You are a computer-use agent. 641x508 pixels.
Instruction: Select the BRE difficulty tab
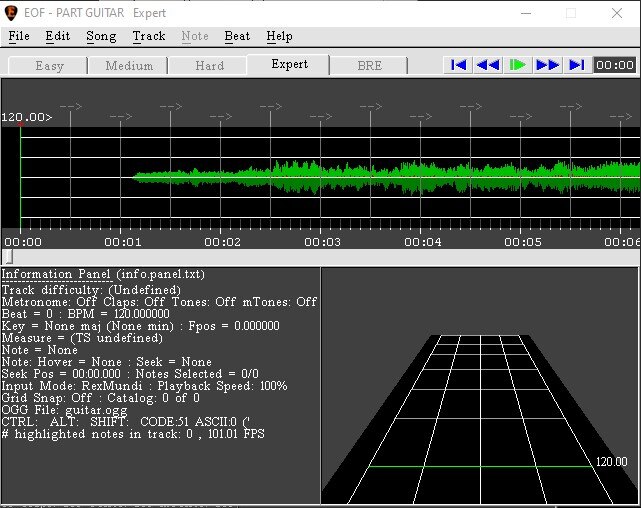(x=368, y=66)
